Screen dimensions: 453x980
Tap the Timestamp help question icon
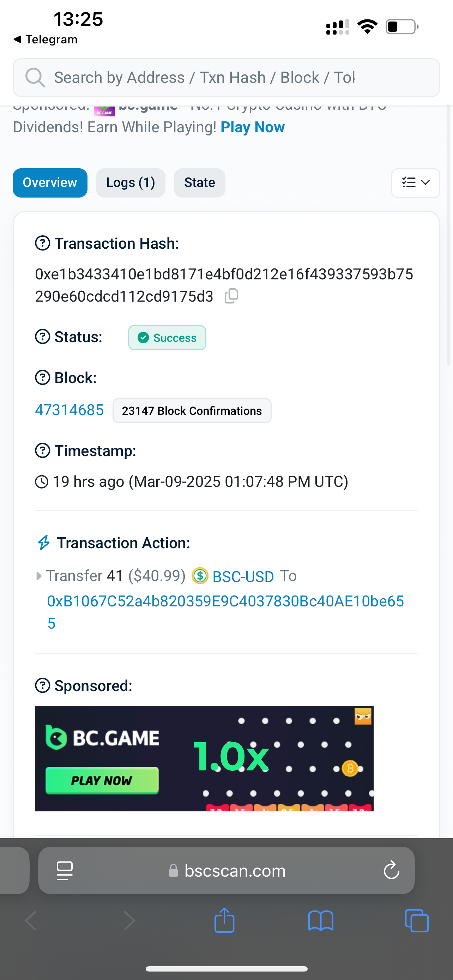point(43,451)
